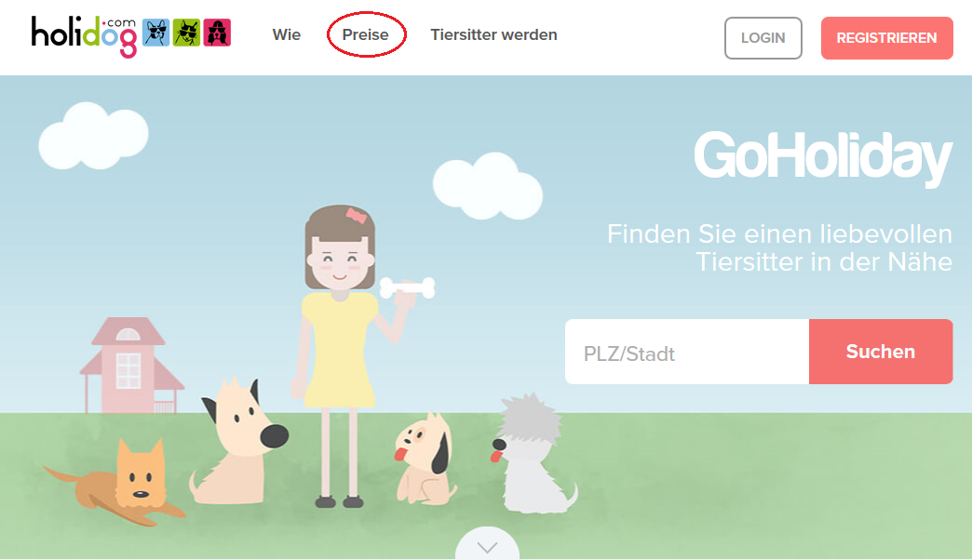Click the holidog.com logo text
The width and height of the screenshot is (972, 560).
click(85, 36)
